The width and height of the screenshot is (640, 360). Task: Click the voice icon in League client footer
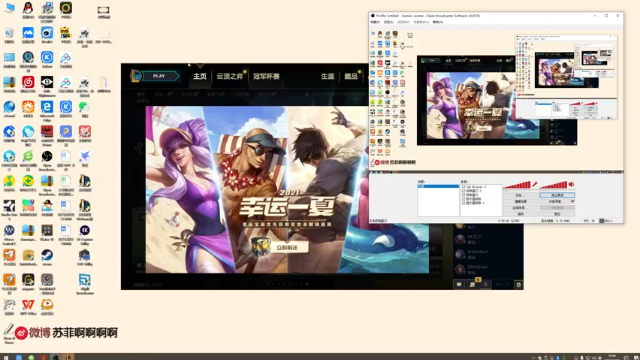point(485,284)
